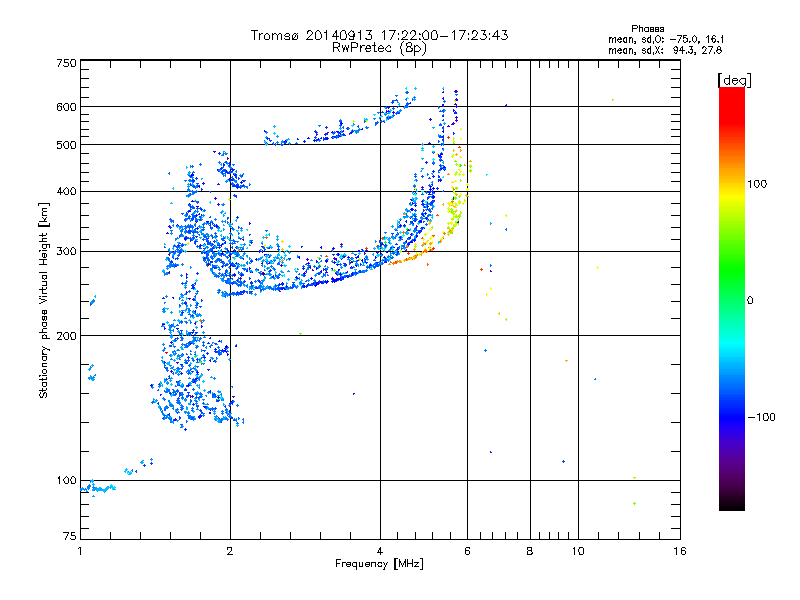
Task: Click the x-axis label '1'
Action: click(80, 551)
